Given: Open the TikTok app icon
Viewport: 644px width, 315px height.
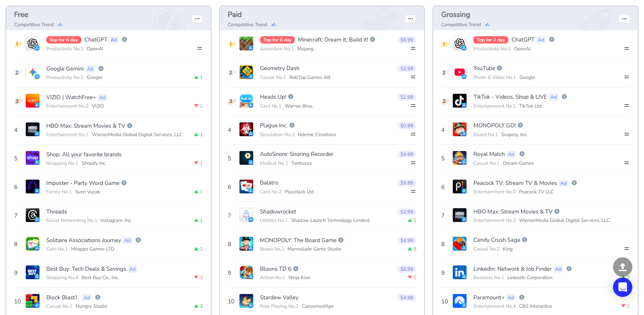Looking at the screenshot, I should tap(460, 101).
